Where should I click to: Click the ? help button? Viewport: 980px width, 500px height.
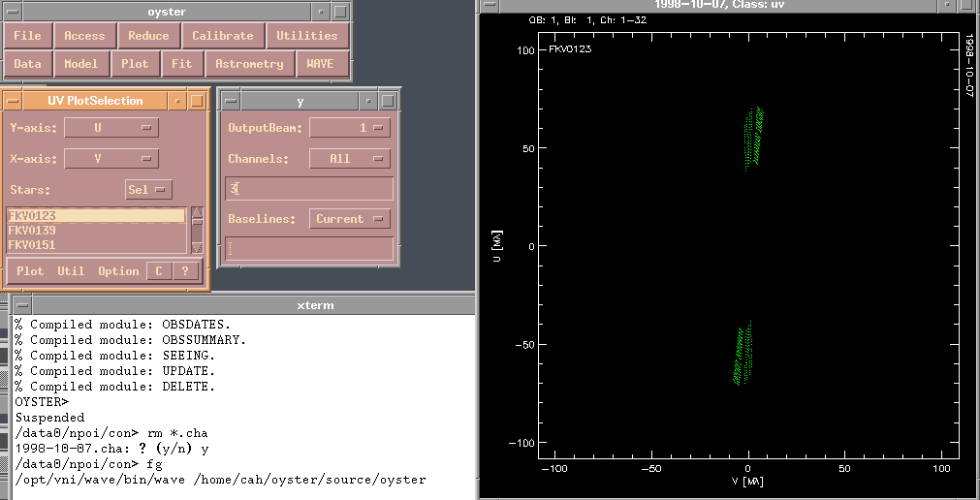(186, 271)
